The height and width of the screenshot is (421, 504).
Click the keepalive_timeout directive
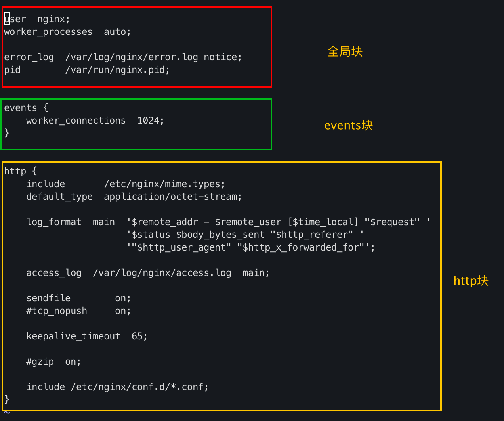[x=73, y=336]
